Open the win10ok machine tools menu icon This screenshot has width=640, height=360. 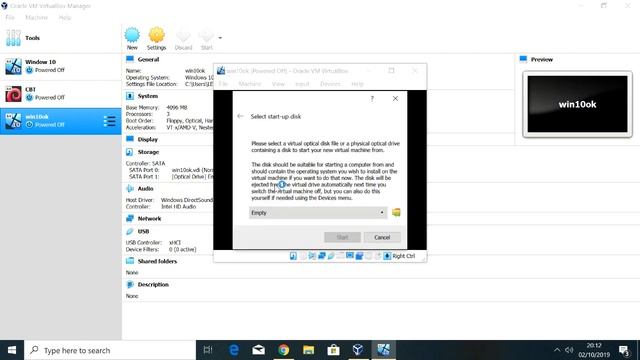coord(109,121)
